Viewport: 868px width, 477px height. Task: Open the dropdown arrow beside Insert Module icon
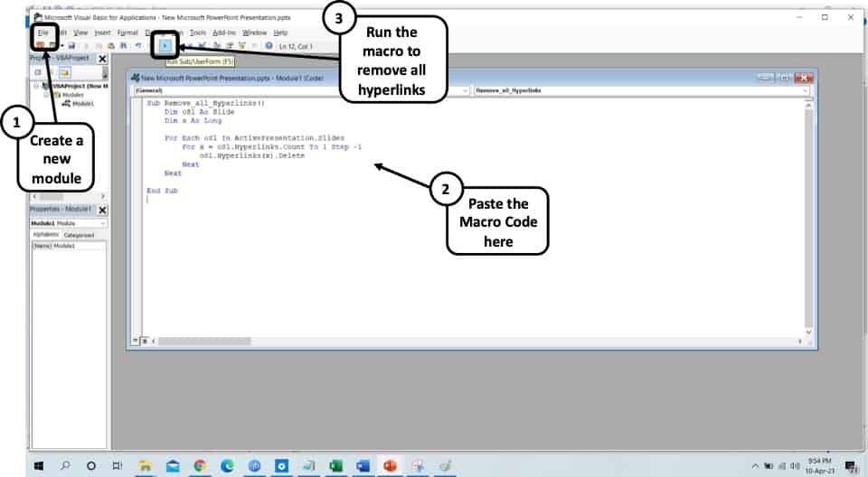pos(62,46)
